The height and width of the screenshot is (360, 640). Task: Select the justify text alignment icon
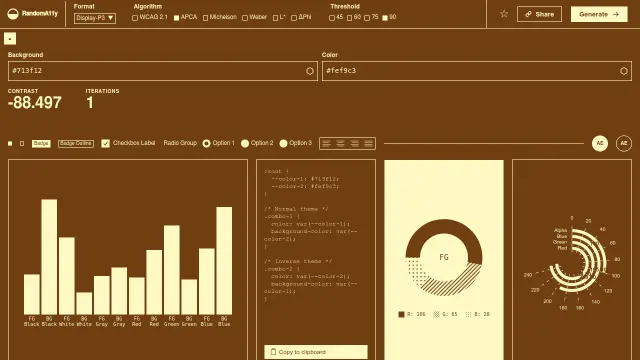tap(369, 143)
